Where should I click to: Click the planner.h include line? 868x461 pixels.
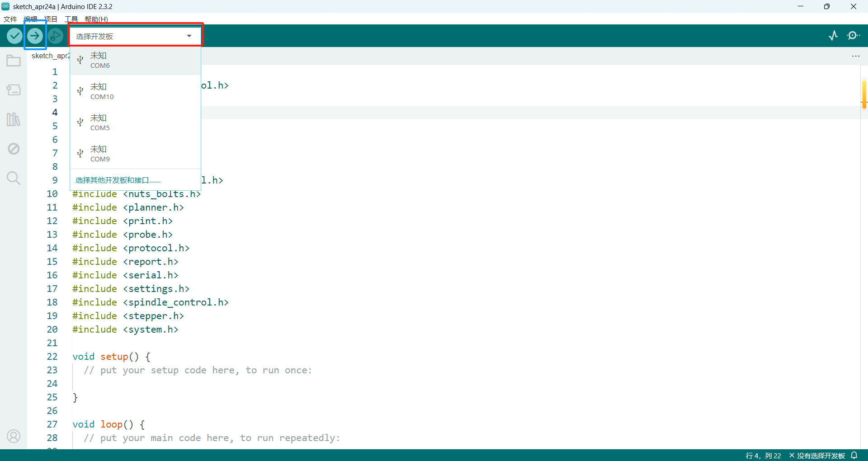(x=128, y=207)
